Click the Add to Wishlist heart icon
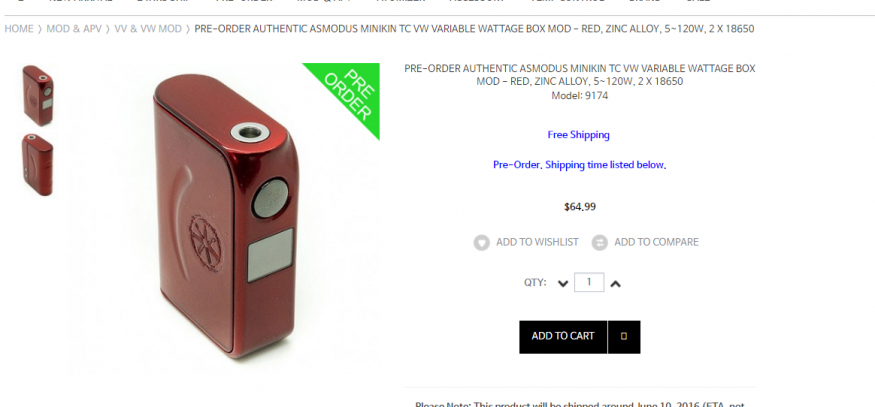 (482, 242)
